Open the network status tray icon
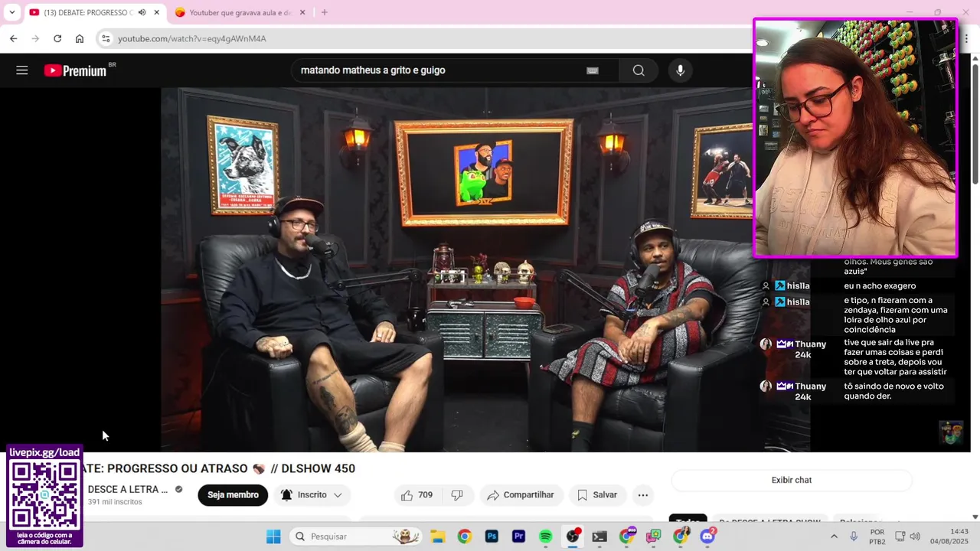The width and height of the screenshot is (980, 551). click(900, 536)
